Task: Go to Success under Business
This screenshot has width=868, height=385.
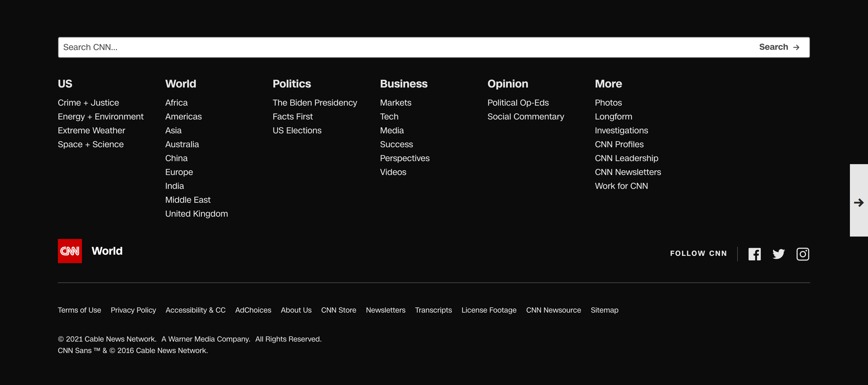Action: point(396,144)
